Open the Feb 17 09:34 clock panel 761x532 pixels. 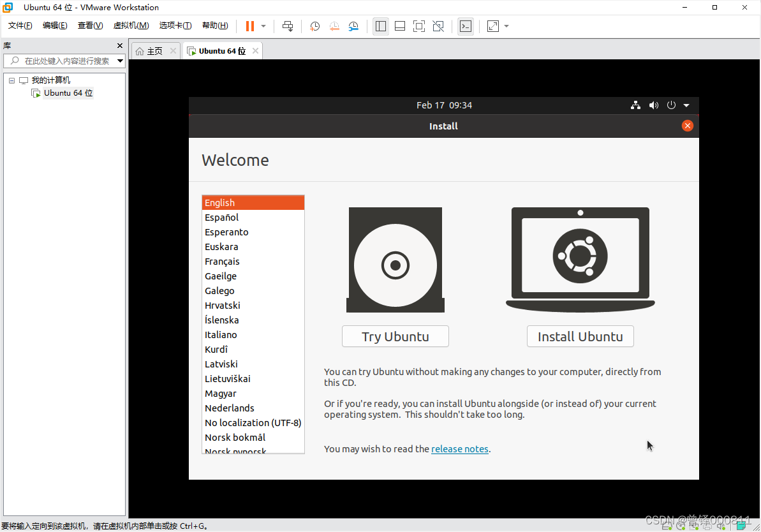(444, 105)
